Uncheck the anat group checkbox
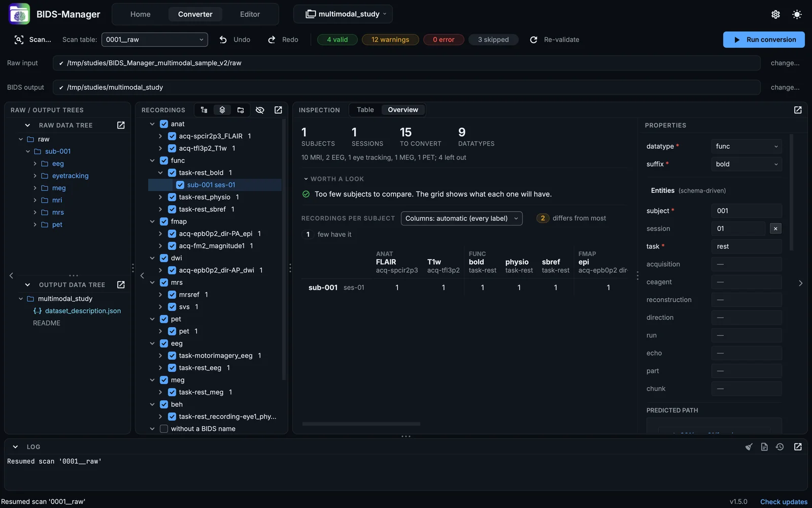812x508 pixels. click(x=164, y=124)
